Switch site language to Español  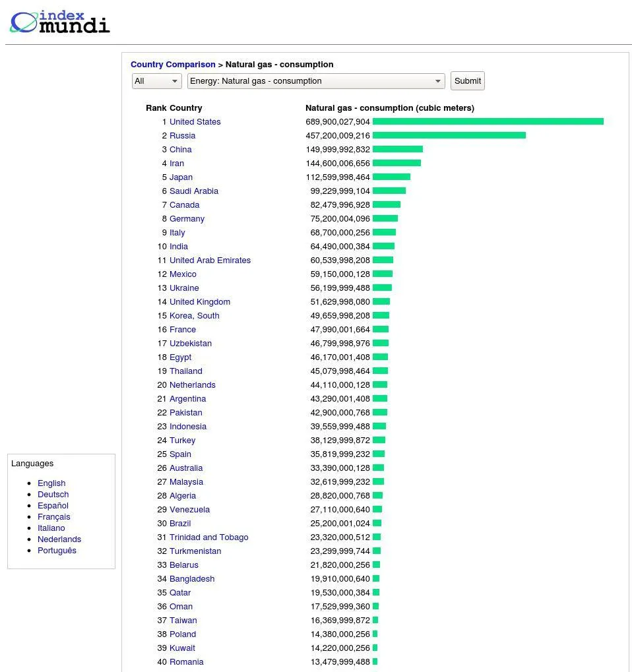click(x=53, y=506)
